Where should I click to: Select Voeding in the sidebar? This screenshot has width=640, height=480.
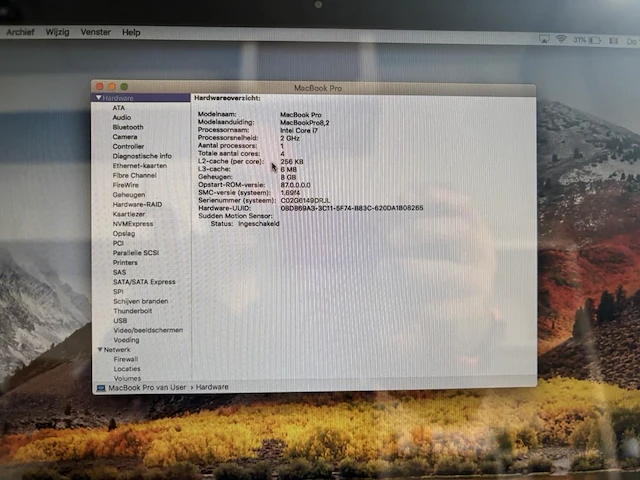[x=127, y=340]
